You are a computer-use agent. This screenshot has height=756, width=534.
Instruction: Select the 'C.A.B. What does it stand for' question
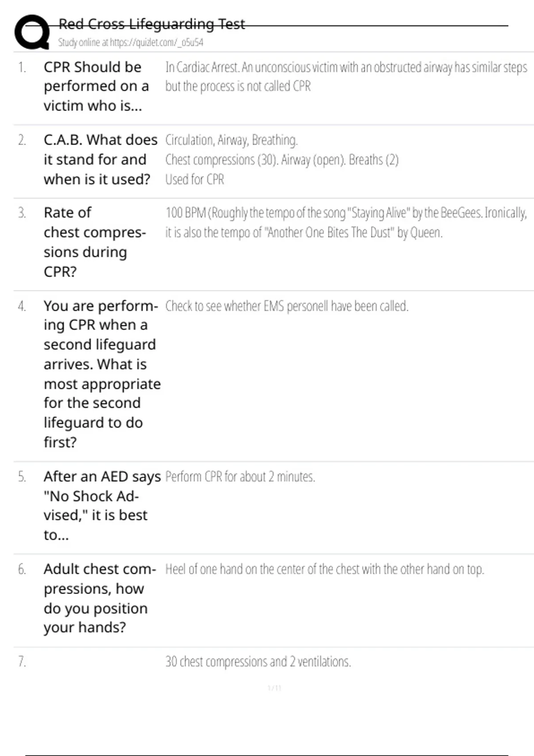[100, 159]
